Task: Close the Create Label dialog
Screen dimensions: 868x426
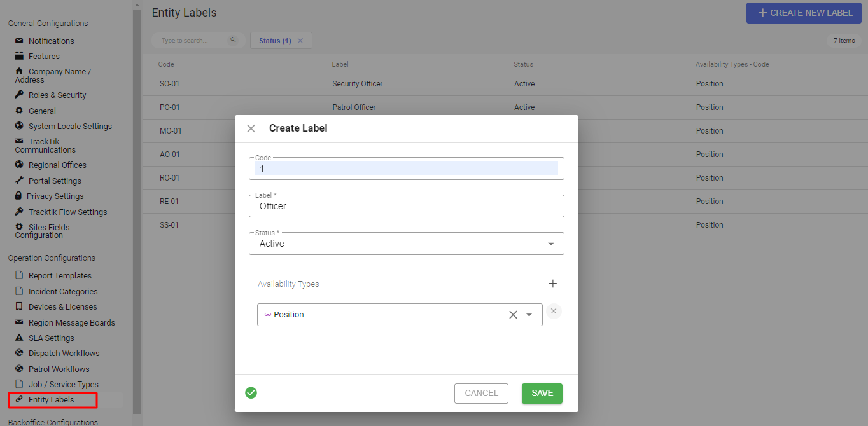Action: (251, 128)
